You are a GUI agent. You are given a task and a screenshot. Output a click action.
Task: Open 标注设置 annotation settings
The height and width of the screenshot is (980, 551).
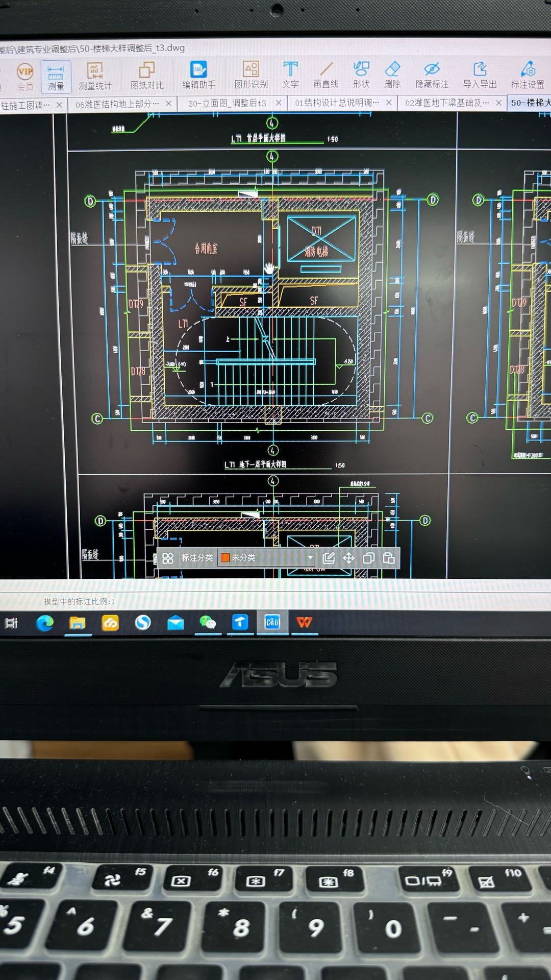528,75
